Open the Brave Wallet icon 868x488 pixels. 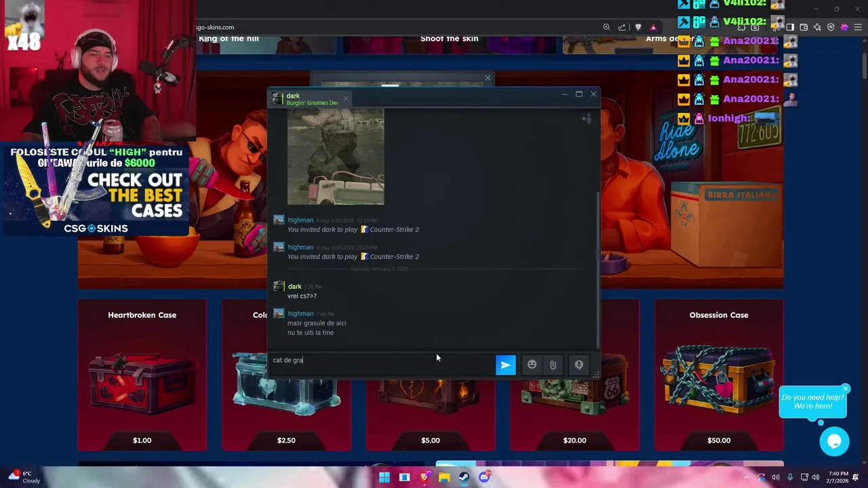point(804,27)
